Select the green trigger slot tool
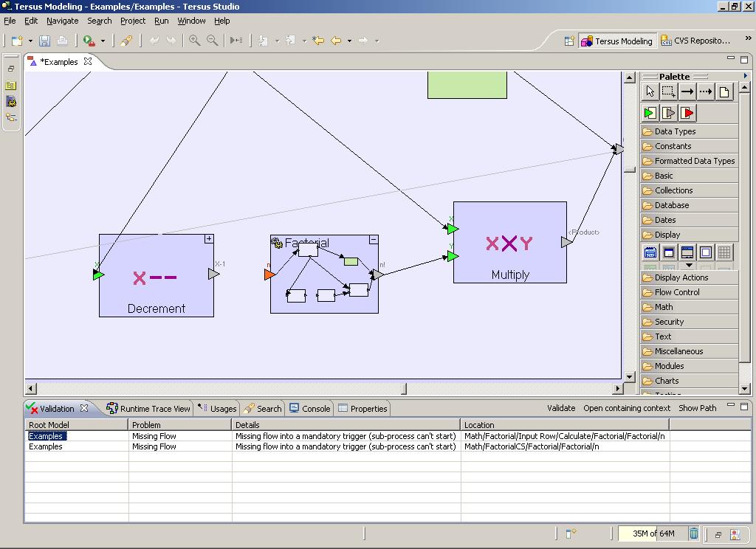Image resolution: width=756 pixels, height=549 pixels. point(650,113)
